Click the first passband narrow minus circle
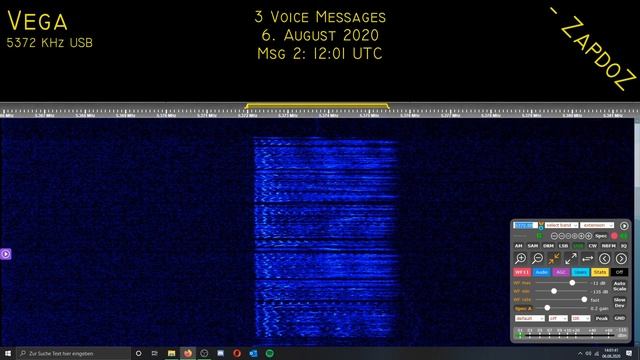This screenshot has width=640, height=360. point(554,236)
